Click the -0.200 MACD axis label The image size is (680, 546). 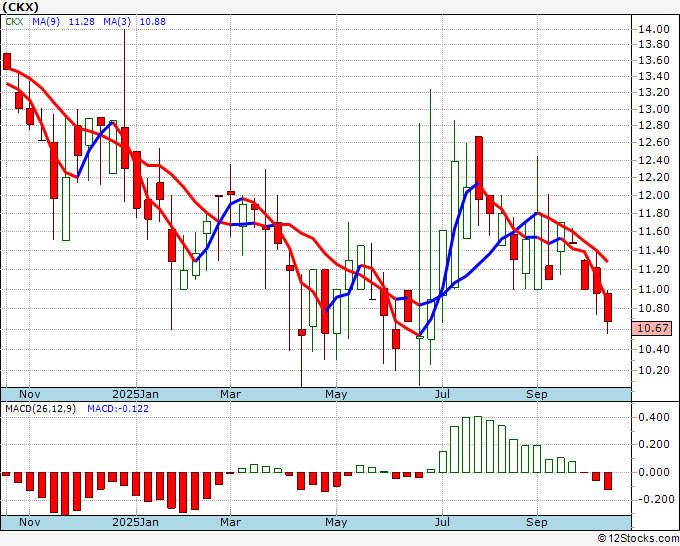point(653,499)
